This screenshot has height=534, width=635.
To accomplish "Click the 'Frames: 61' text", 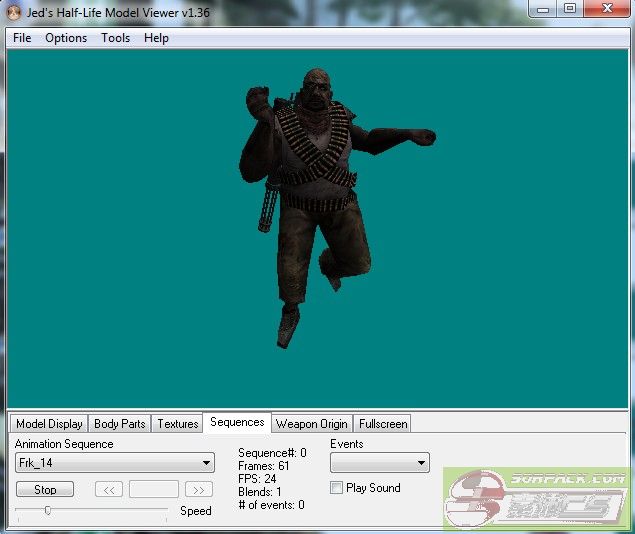I will point(264,466).
